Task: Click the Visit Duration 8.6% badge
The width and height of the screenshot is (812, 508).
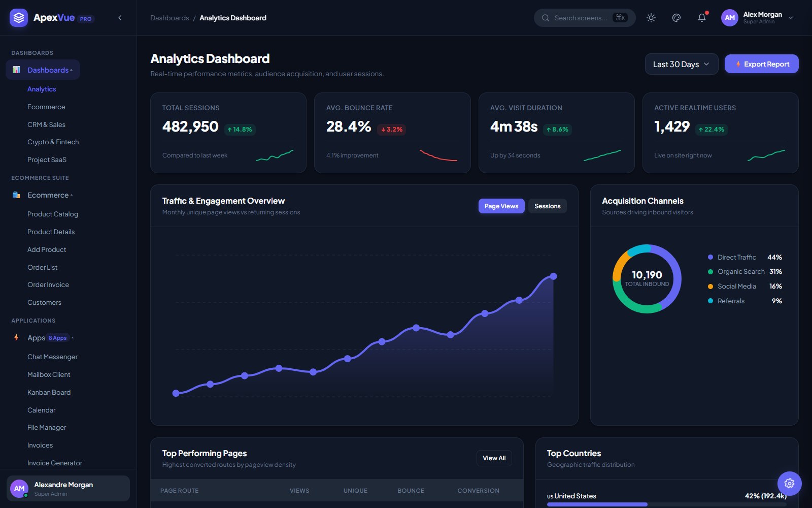Action: click(x=558, y=130)
